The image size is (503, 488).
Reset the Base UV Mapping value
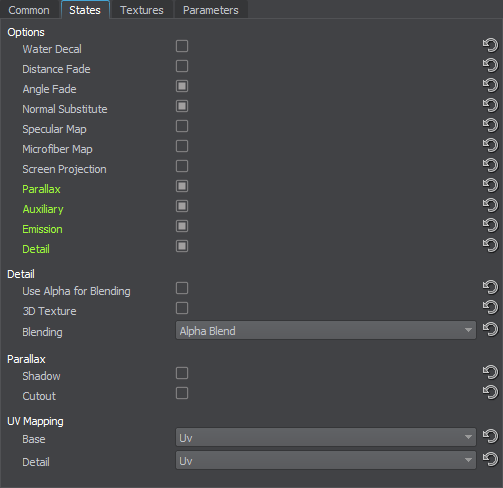(x=490, y=436)
